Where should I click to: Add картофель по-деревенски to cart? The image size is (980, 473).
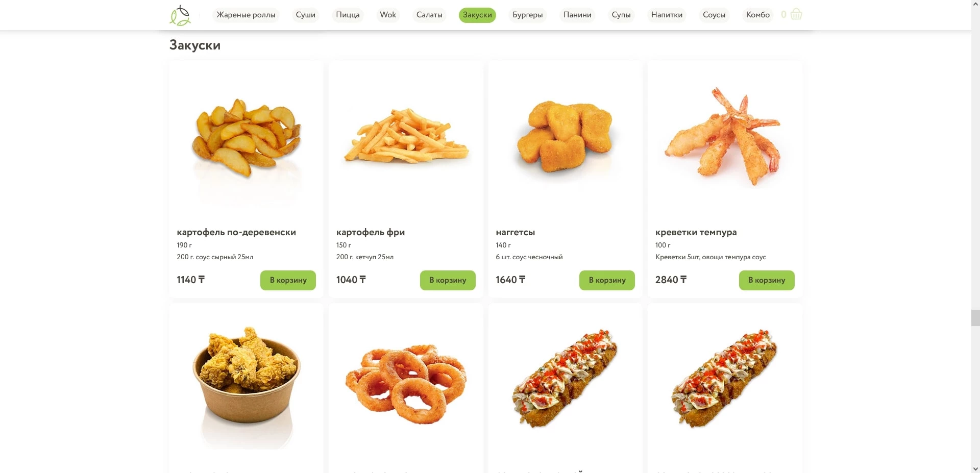[288, 280]
